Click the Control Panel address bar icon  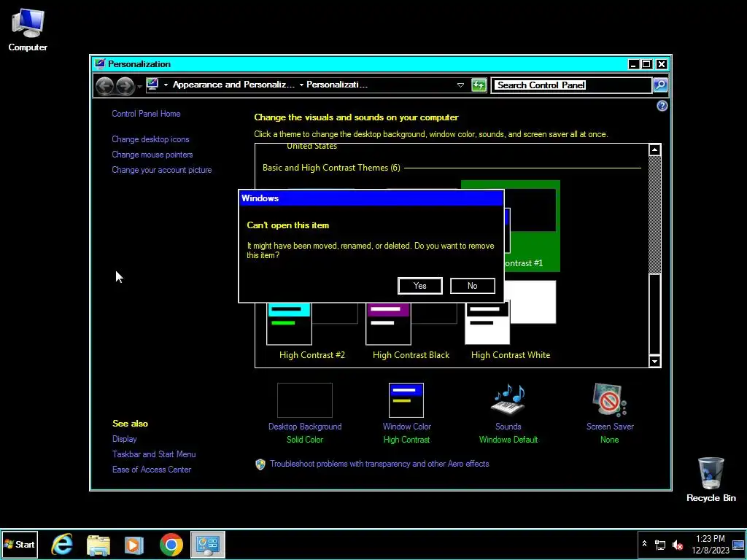pos(152,85)
